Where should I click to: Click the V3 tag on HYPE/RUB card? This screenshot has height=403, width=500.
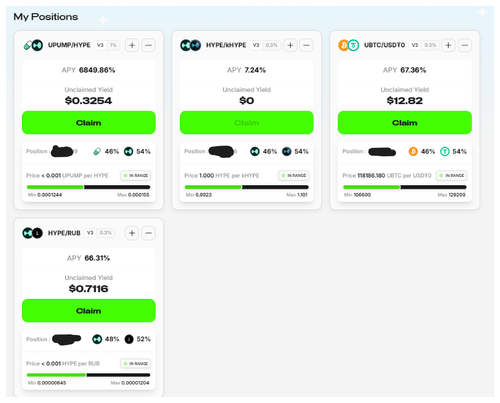90,233
